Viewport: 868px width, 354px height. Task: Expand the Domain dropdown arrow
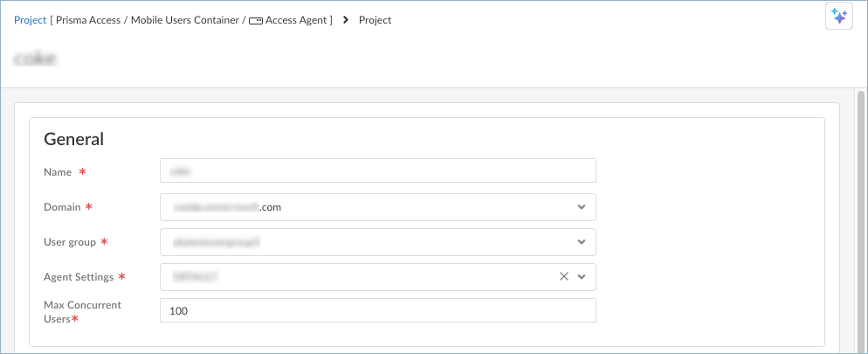(582, 207)
